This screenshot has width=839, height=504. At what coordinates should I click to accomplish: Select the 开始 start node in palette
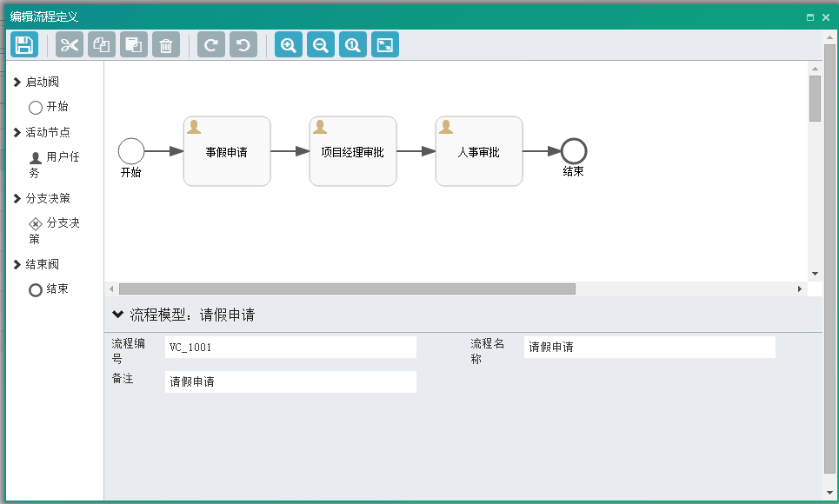48,107
